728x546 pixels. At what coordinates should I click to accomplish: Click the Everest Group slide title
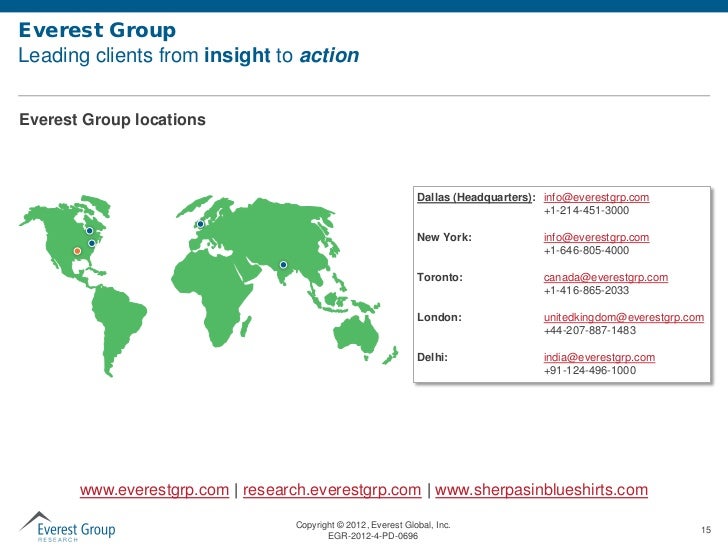pos(97,30)
